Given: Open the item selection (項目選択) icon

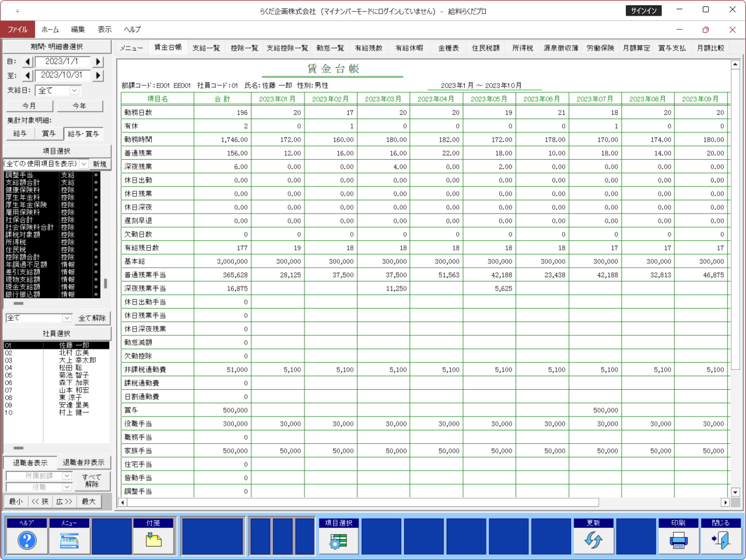Looking at the screenshot, I should point(339,541).
